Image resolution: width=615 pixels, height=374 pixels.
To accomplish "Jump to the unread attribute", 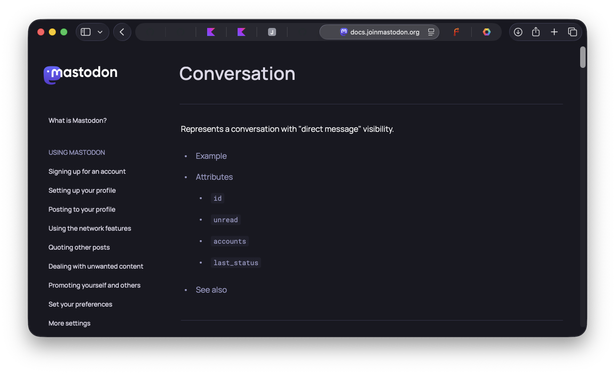I will pos(226,220).
